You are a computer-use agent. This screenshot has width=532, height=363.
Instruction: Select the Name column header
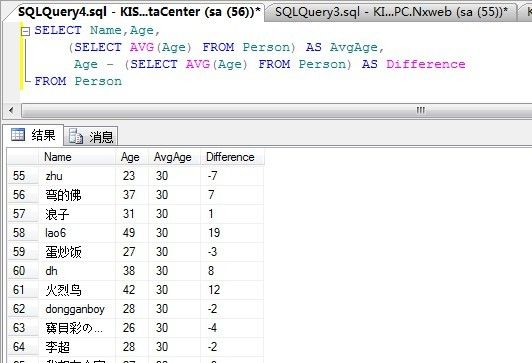tap(77, 157)
